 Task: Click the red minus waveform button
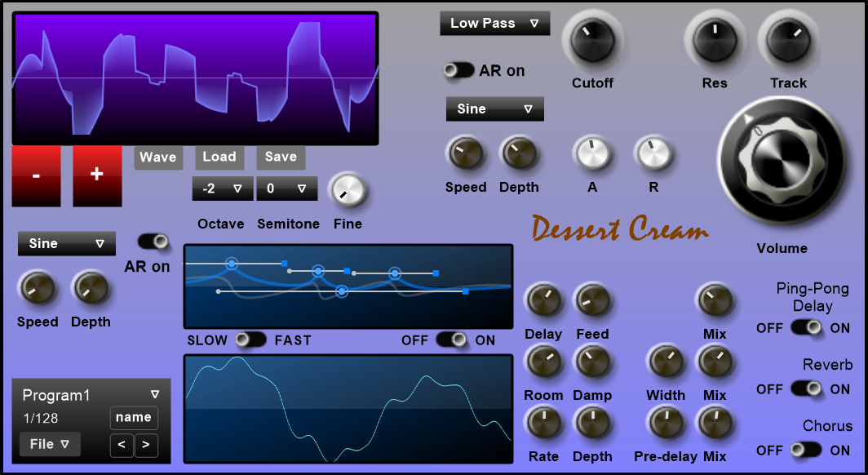click(36, 175)
